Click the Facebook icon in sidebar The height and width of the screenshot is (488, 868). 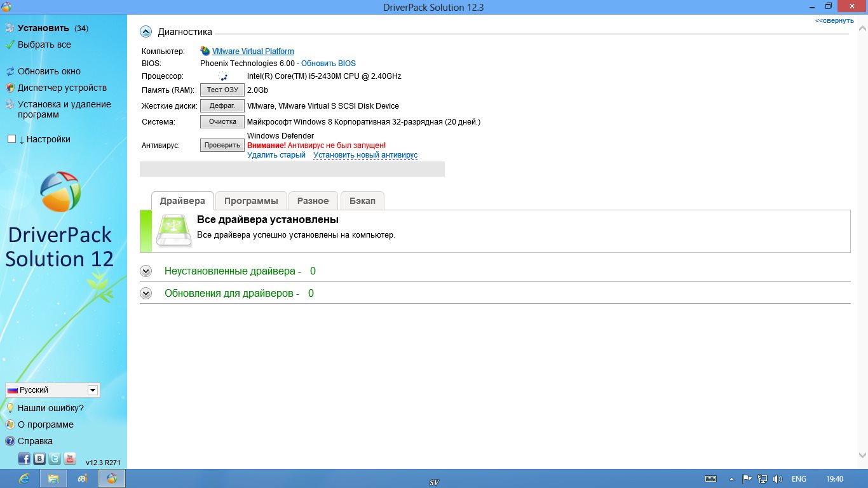[x=24, y=459]
